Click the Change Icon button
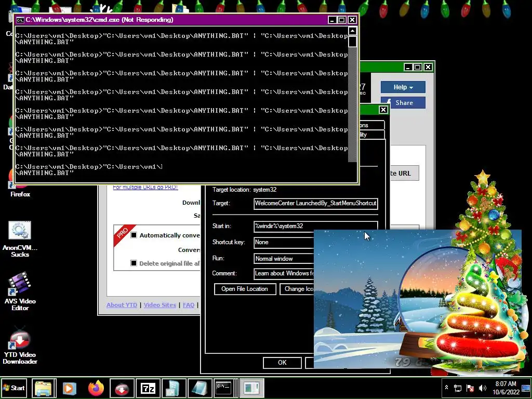 point(297,289)
